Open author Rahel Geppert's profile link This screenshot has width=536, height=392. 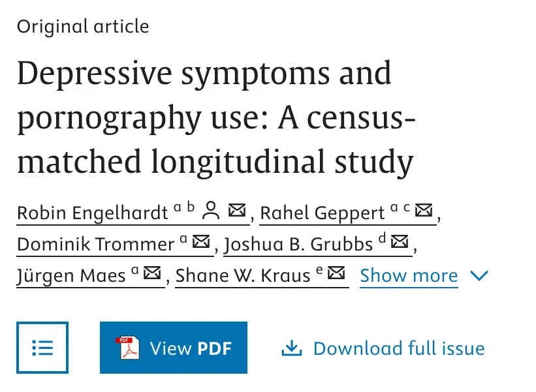(323, 213)
